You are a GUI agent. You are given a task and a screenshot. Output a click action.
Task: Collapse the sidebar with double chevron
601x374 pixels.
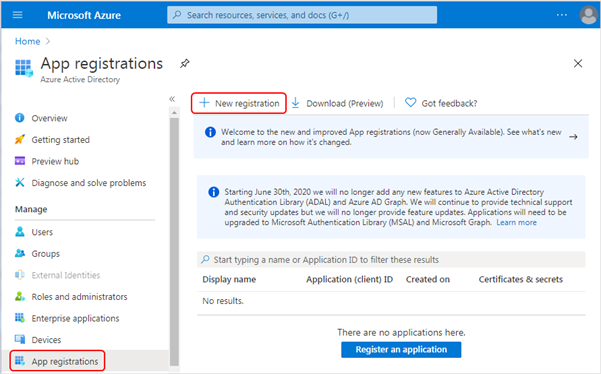coord(172,99)
